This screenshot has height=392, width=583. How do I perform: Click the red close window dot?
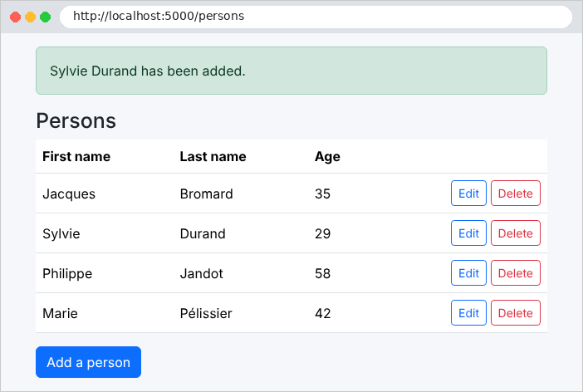(15, 17)
